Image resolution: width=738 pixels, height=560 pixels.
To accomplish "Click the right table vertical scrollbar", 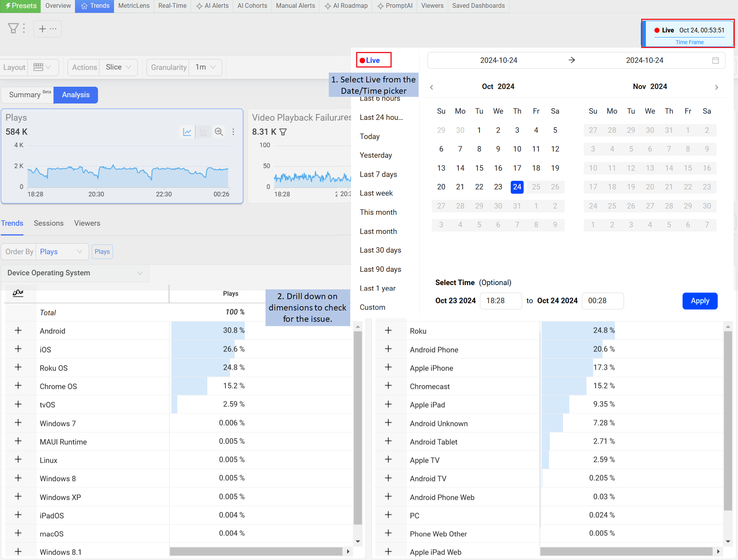I will pos(728,421).
